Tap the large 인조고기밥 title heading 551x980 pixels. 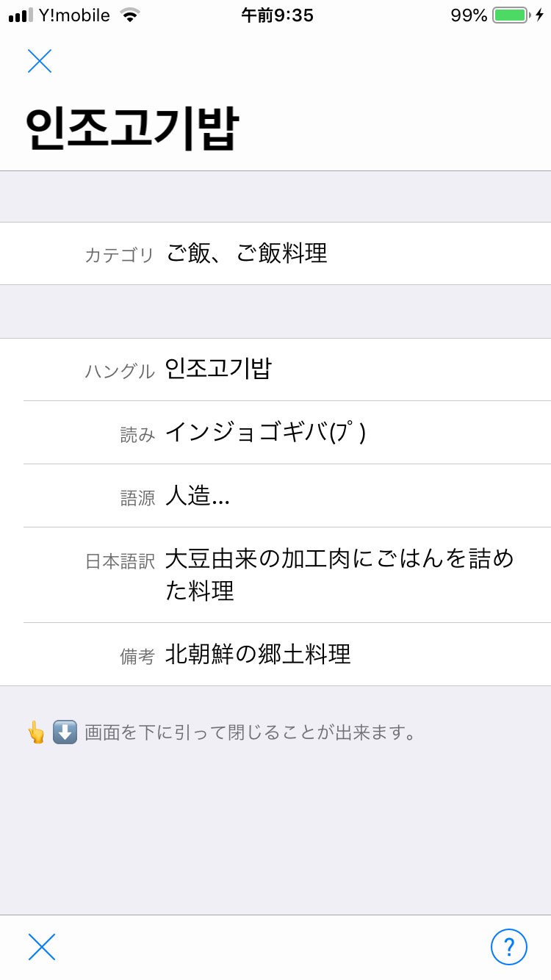tap(132, 130)
